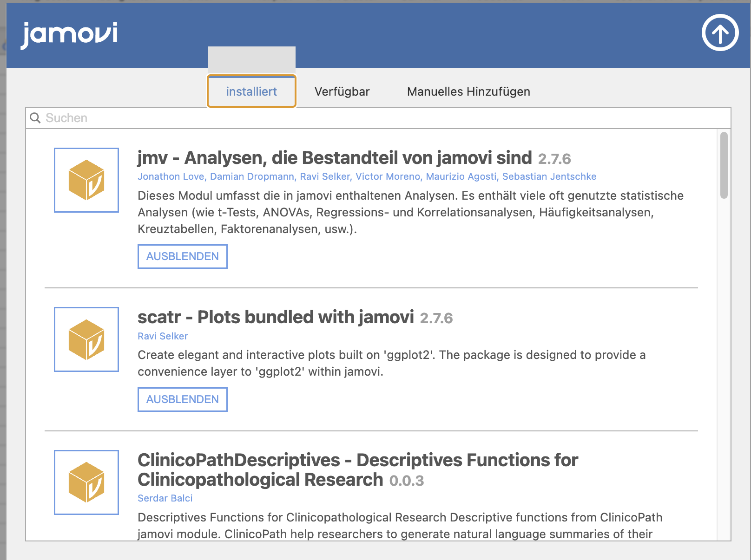Click the ClinicoPathDescriptives module title
Viewport: 751px width, 560px height.
[x=358, y=470]
